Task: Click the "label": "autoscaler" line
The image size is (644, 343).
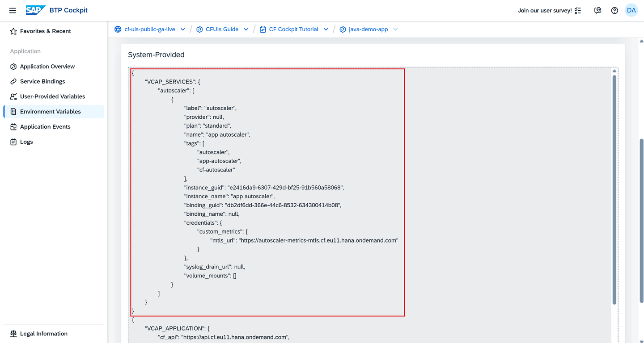Action: pyautogui.click(x=210, y=108)
